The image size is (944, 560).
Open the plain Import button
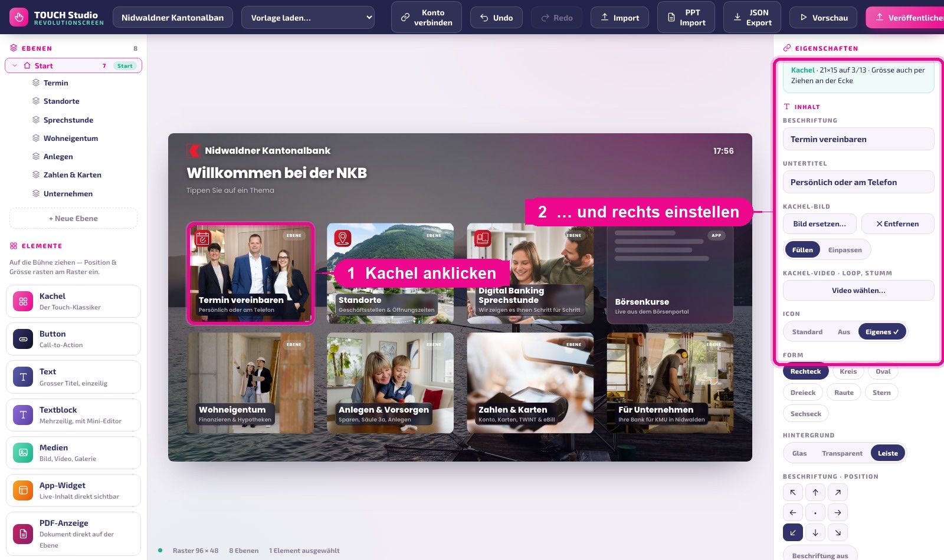[x=619, y=18]
